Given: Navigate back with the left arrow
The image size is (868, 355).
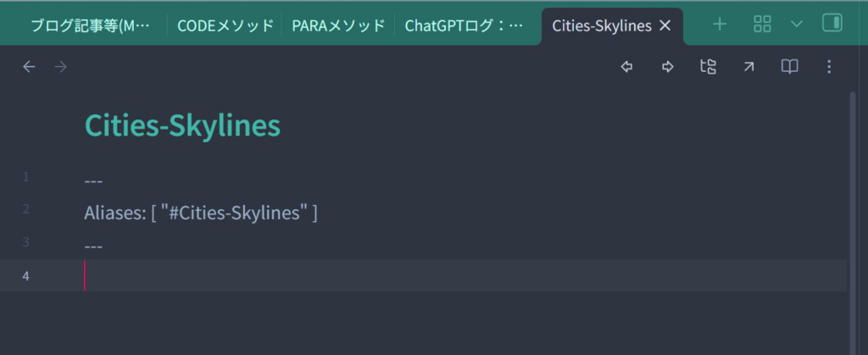Looking at the screenshot, I should [30, 67].
